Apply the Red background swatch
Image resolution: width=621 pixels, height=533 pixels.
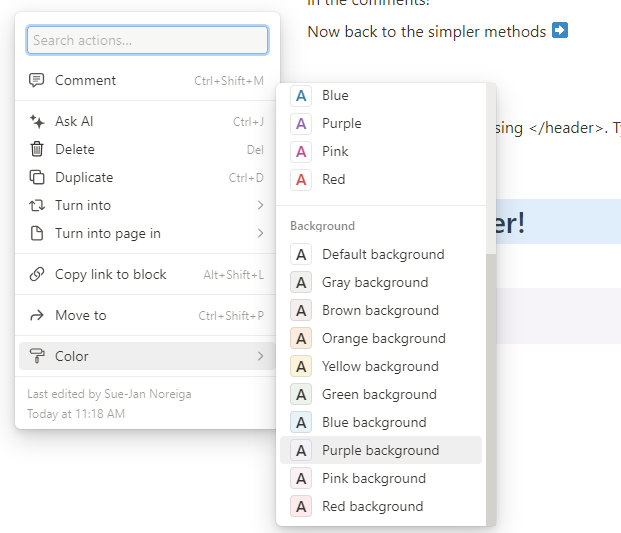pos(301,506)
